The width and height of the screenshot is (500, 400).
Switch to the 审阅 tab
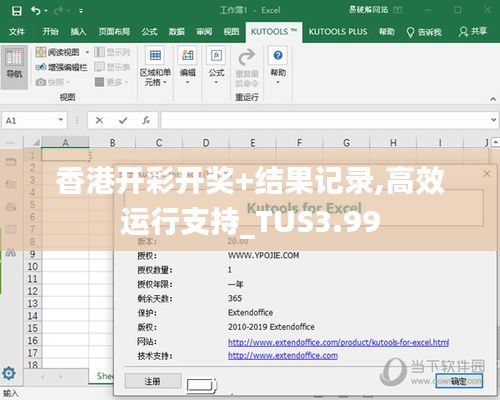click(x=204, y=32)
